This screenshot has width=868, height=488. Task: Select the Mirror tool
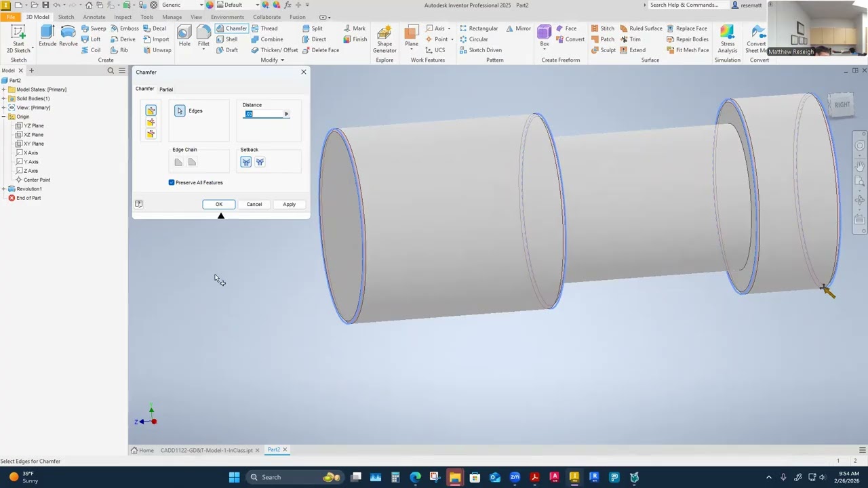click(x=518, y=28)
